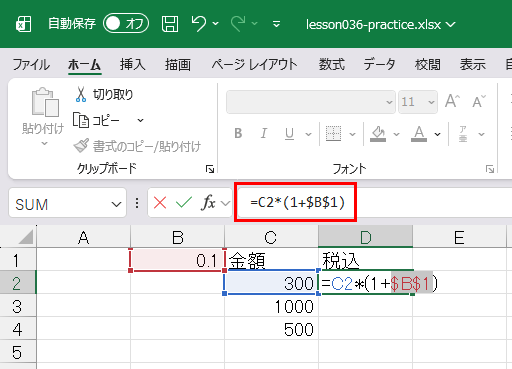Select column E header
Viewport: 512px width, 369px height.
[459, 237]
